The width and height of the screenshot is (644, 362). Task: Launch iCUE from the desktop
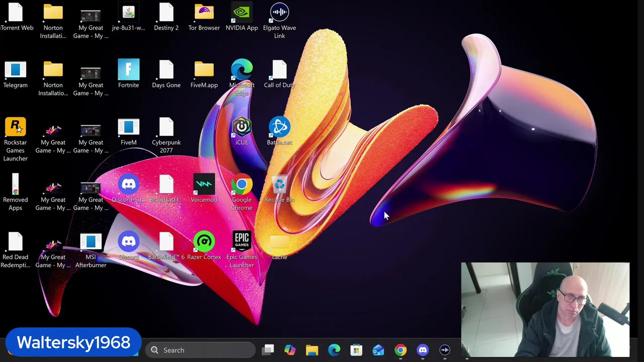coord(242,132)
